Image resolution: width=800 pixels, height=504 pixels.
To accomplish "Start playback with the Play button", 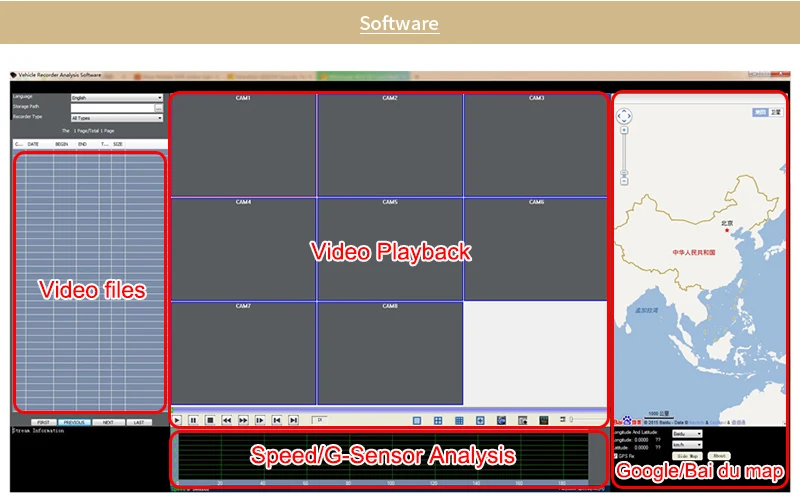I will [x=177, y=420].
